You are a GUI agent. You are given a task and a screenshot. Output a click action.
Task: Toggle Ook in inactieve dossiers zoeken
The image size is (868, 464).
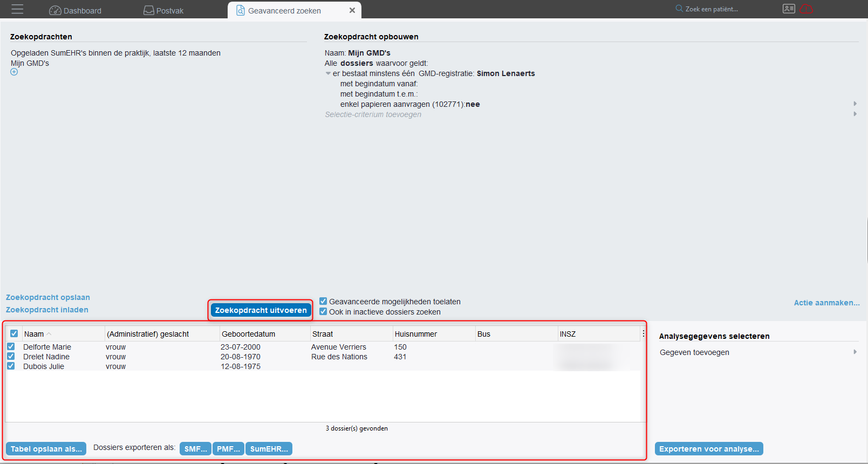click(x=323, y=311)
